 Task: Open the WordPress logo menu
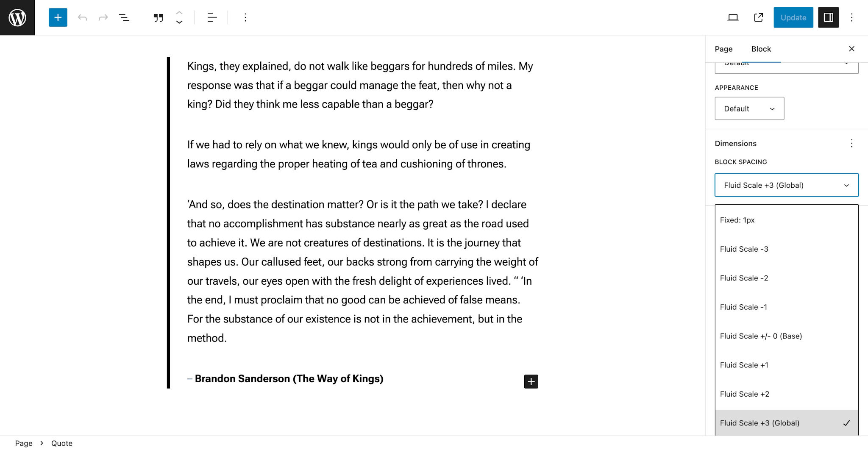point(17,17)
